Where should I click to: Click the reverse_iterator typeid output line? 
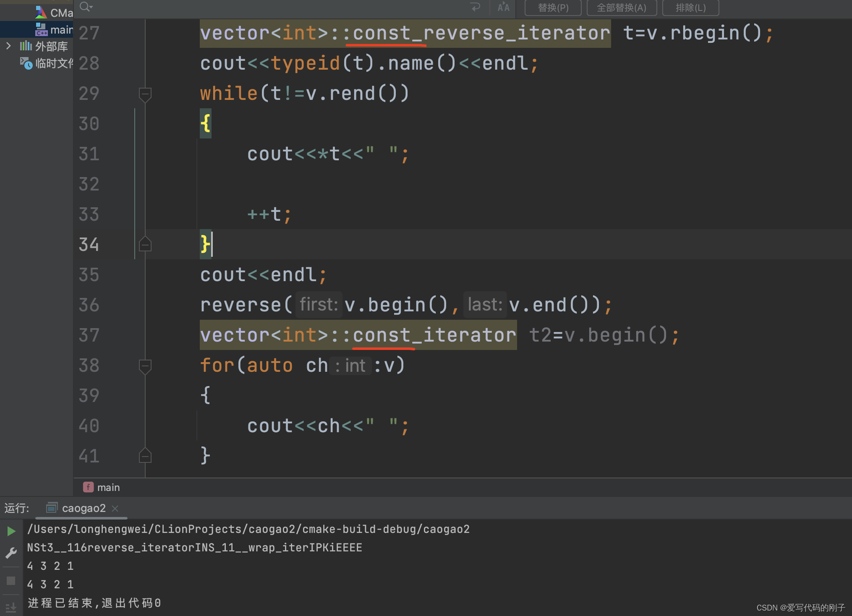pyautogui.click(x=194, y=548)
